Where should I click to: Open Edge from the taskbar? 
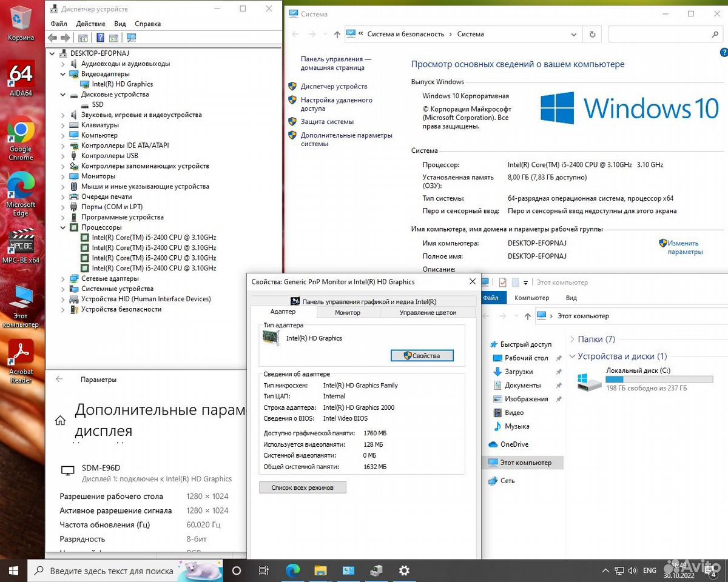tap(292, 570)
